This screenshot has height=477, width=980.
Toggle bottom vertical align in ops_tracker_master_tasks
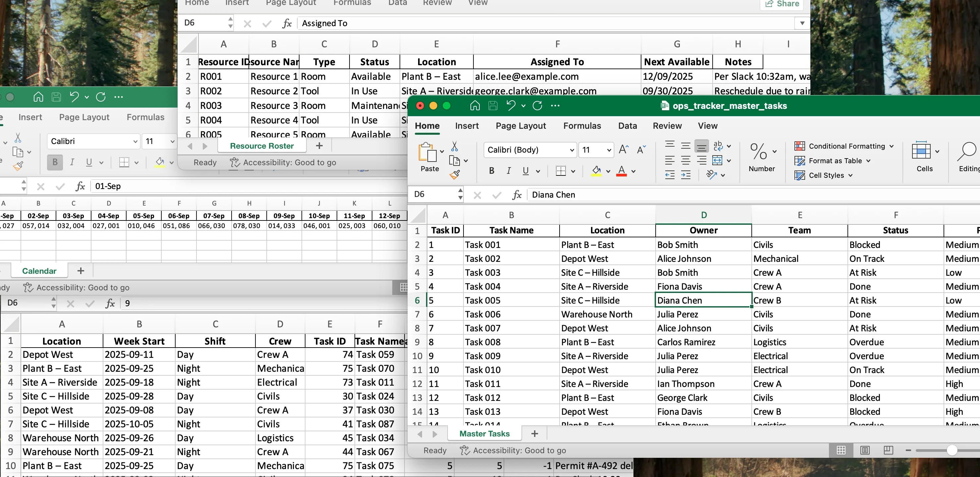pyautogui.click(x=701, y=146)
